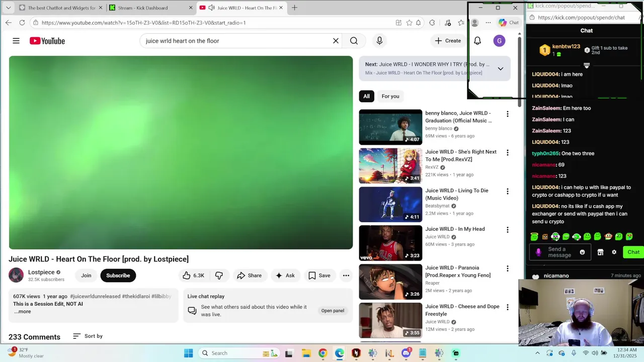Open Discord from the taskbar
644x362 pixels.
[x=406, y=353]
